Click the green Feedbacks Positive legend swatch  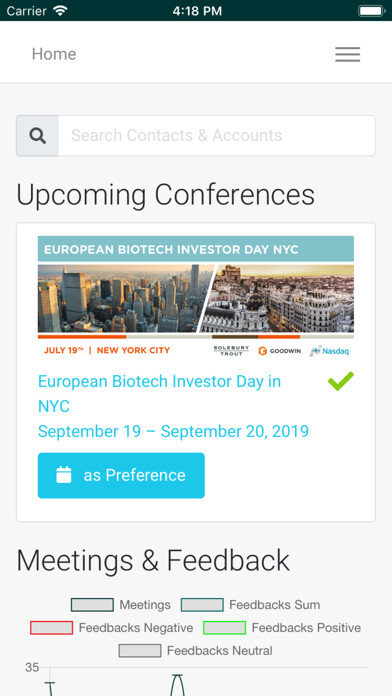(x=224, y=628)
